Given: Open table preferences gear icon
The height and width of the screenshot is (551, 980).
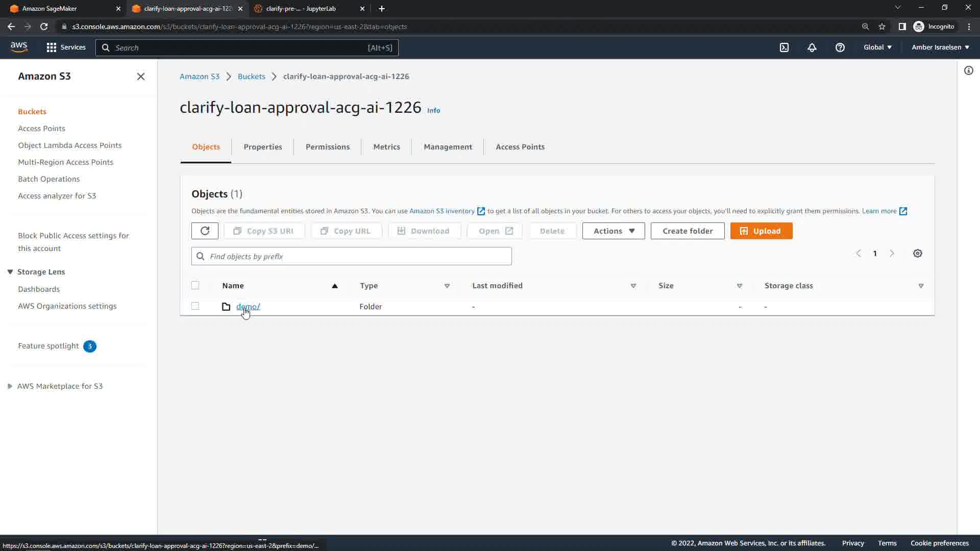Looking at the screenshot, I should click(x=917, y=254).
